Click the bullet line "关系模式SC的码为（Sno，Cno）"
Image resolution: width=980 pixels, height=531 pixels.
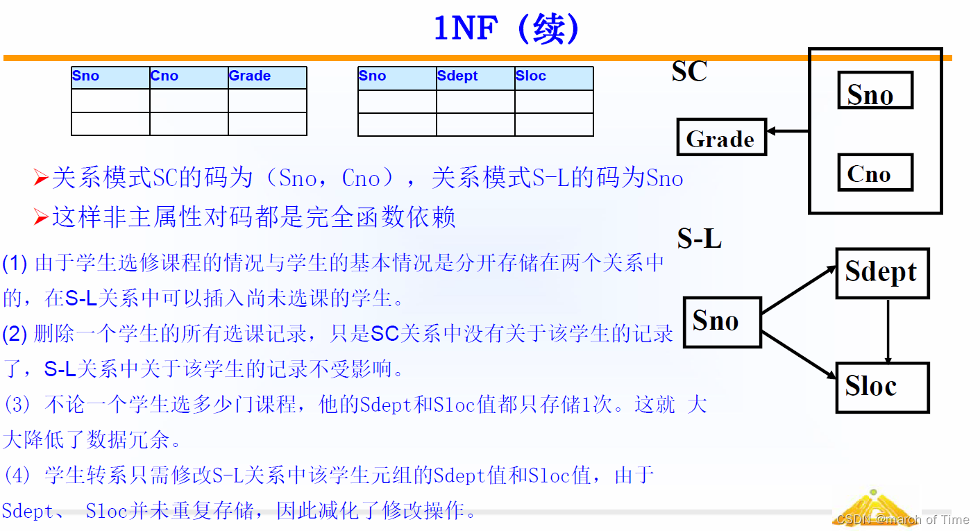pyautogui.click(x=358, y=179)
